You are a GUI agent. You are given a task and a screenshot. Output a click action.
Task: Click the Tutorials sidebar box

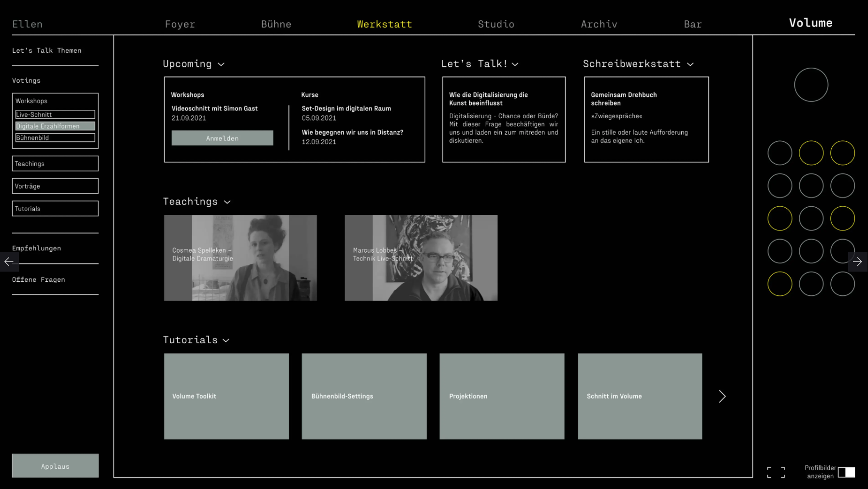click(x=55, y=209)
